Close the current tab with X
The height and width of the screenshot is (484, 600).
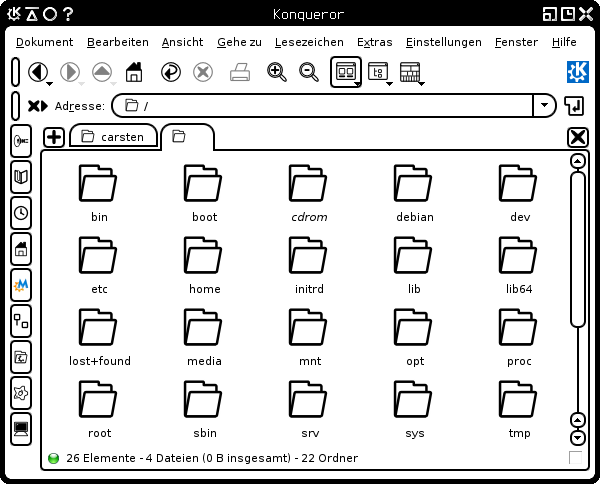click(578, 137)
